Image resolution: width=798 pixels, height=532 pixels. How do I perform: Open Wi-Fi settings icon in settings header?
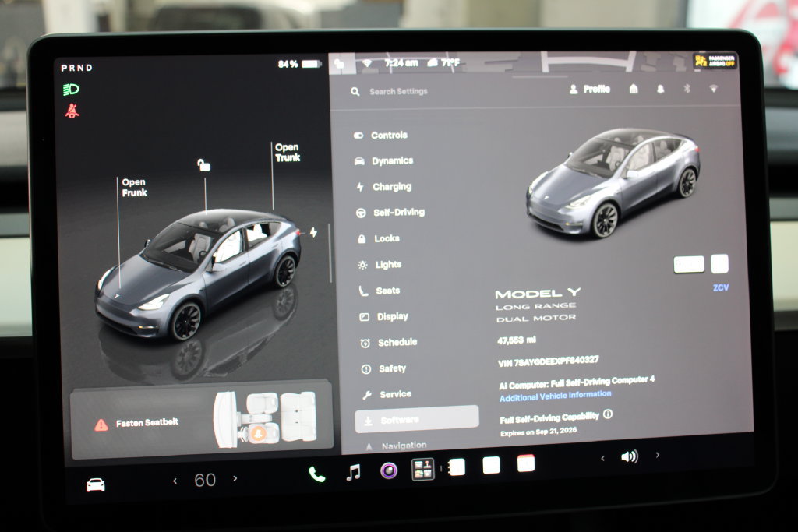[714, 89]
